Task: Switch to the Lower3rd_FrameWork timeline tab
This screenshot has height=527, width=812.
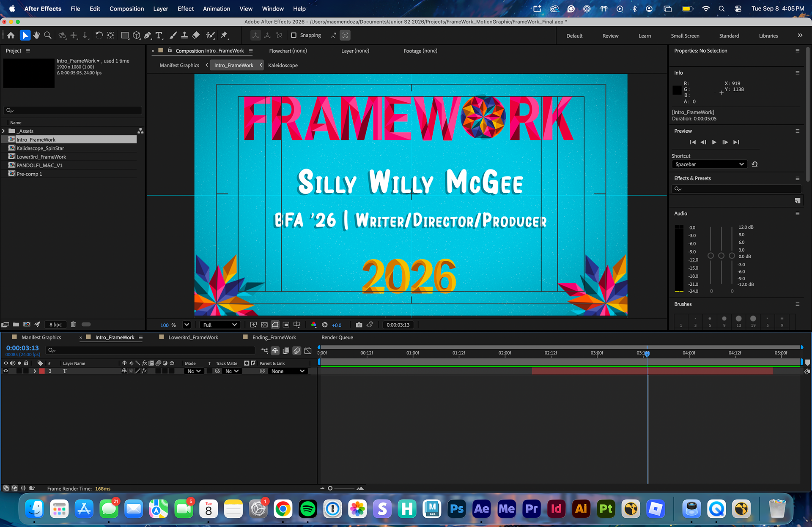Action: tap(193, 337)
